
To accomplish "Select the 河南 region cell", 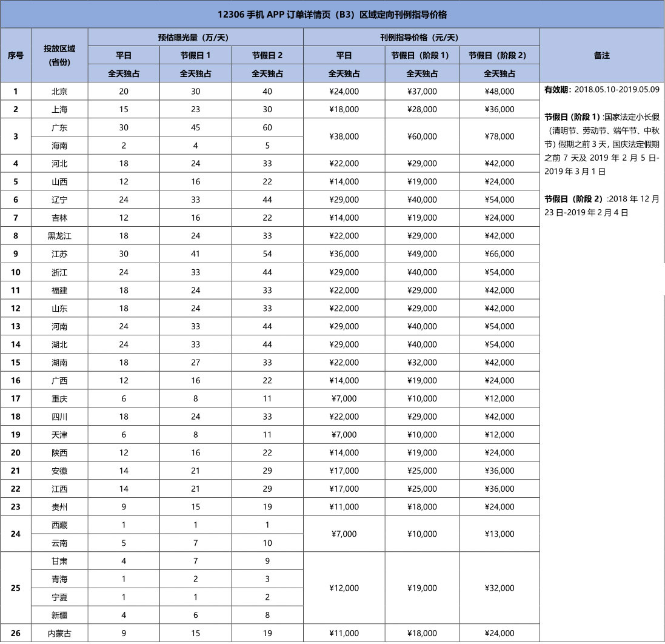I will tap(59, 326).
